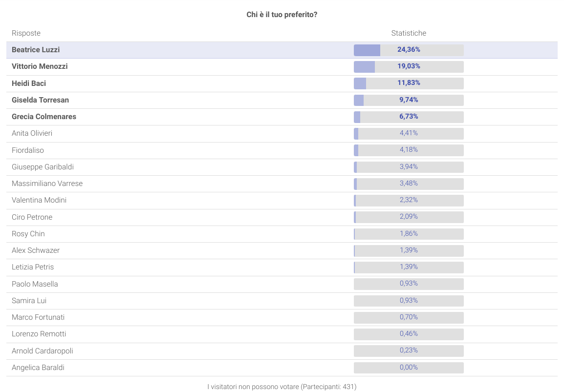Click the Risposte column header
The image size is (564, 392).
coord(26,33)
